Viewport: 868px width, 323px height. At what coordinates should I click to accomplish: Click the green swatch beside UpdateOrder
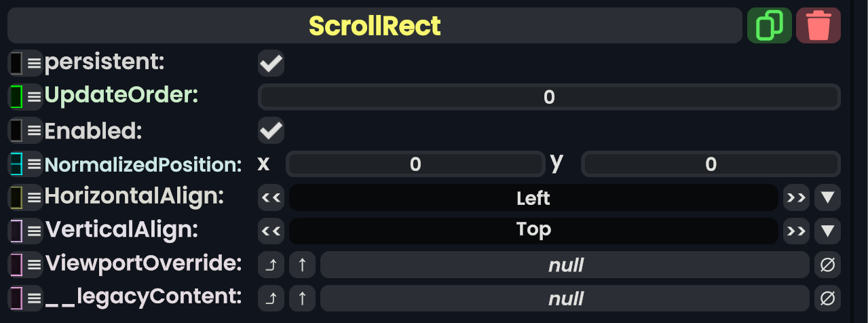click(17, 96)
